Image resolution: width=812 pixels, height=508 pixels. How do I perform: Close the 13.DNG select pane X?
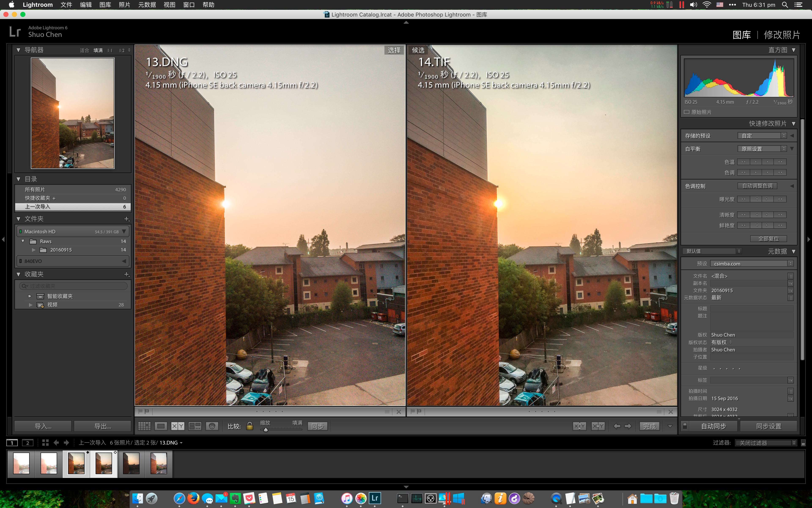399,411
